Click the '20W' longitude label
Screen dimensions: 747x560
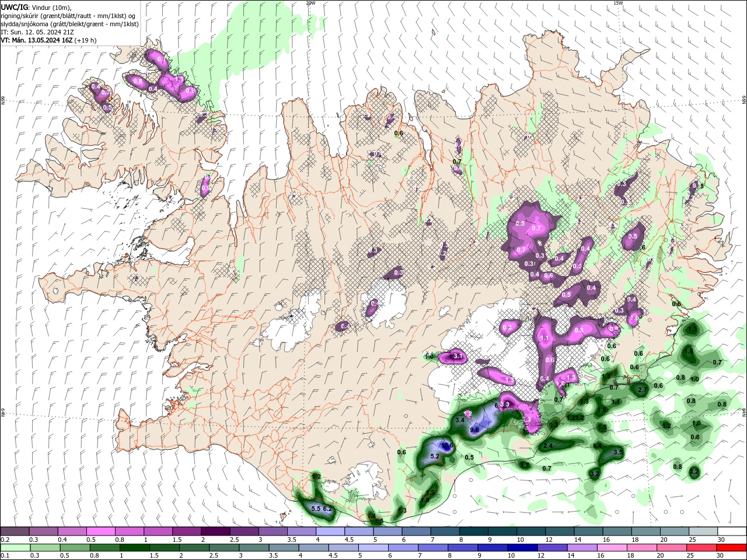coord(310,3)
